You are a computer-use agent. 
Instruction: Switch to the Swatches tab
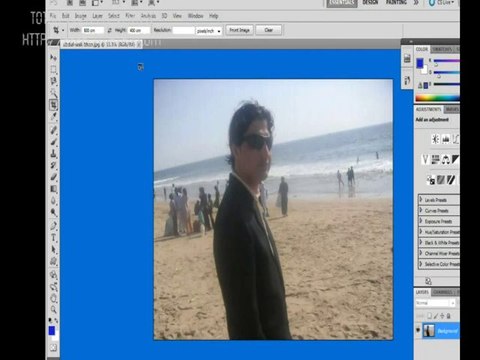442,49
